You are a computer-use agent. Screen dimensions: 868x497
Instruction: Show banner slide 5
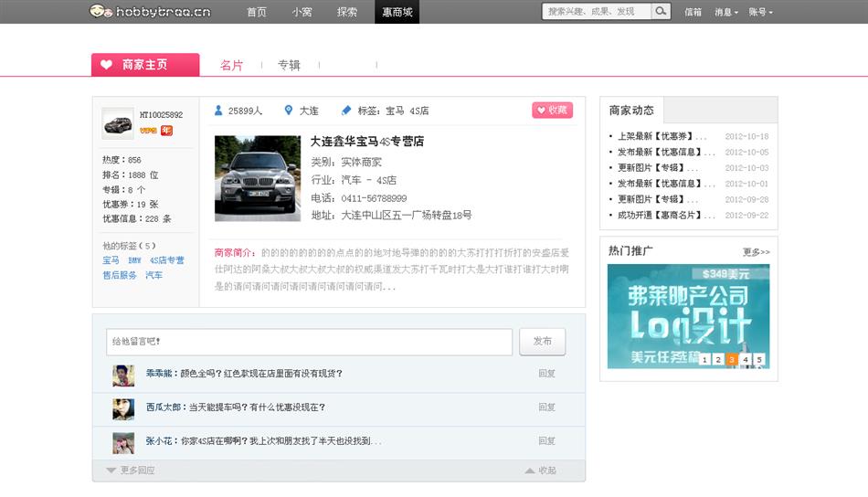[759, 359]
